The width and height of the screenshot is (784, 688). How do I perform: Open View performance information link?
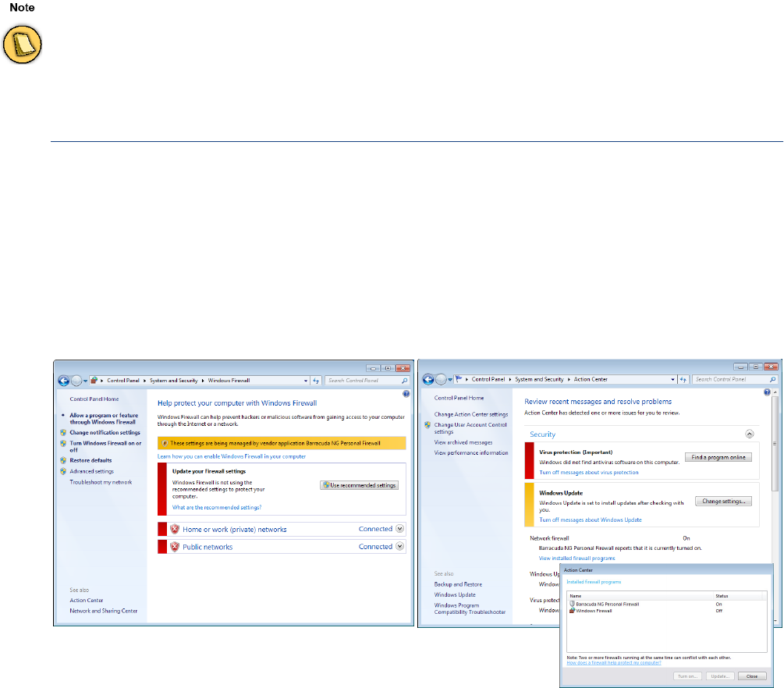pyautogui.click(x=471, y=453)
